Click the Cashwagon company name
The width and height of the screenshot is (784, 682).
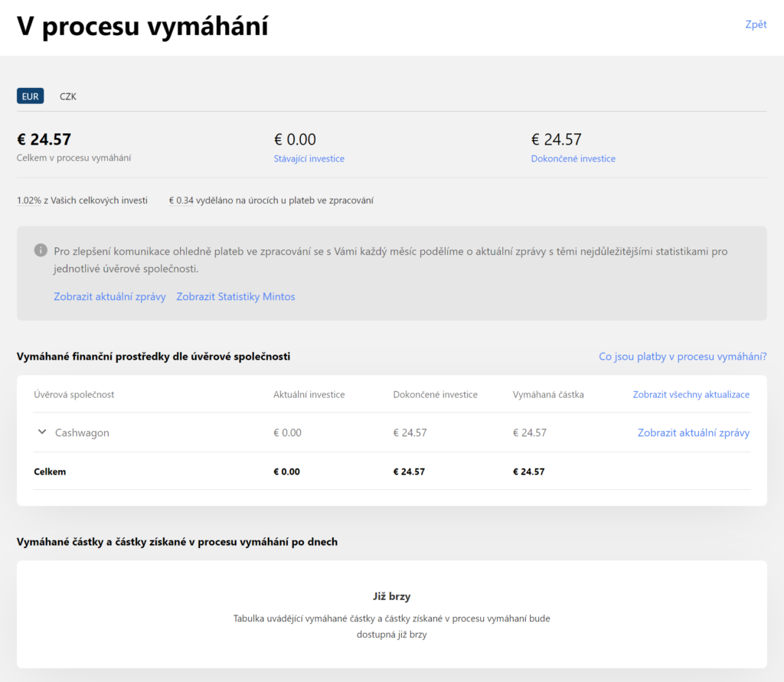pyautogui.click(x=82, y=433)
